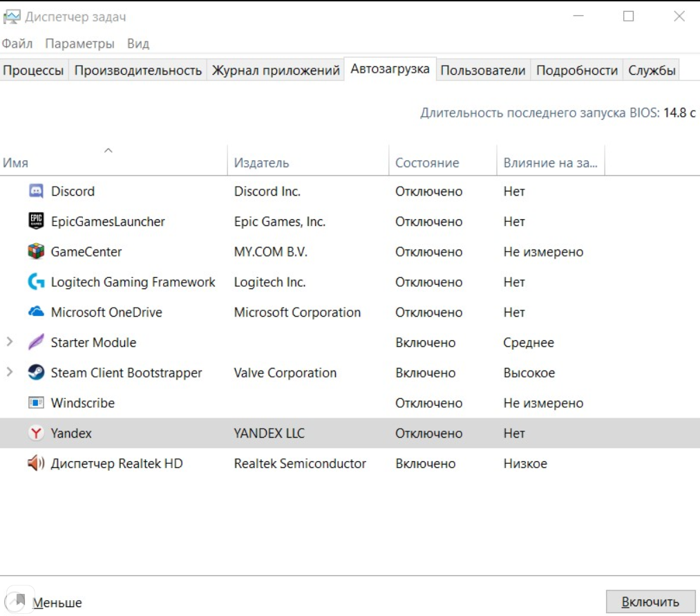
Task: Click the Microsoft Corporation publisher cell
Action: point(297,312)
